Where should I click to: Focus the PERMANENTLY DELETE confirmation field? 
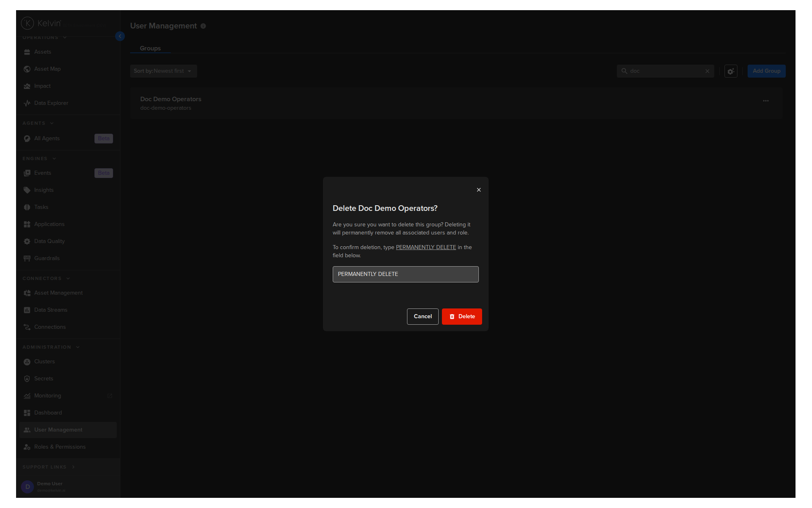[406, 274]
